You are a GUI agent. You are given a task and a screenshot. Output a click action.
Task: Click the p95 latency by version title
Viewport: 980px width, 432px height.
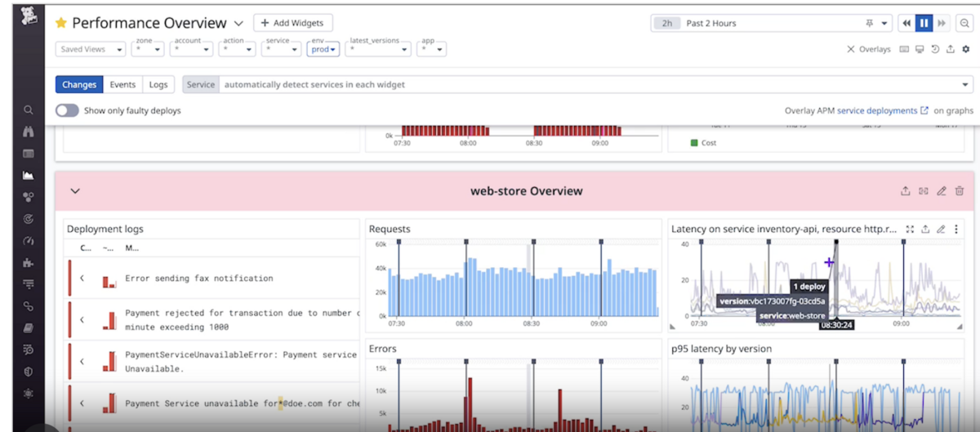click(721, 349)
